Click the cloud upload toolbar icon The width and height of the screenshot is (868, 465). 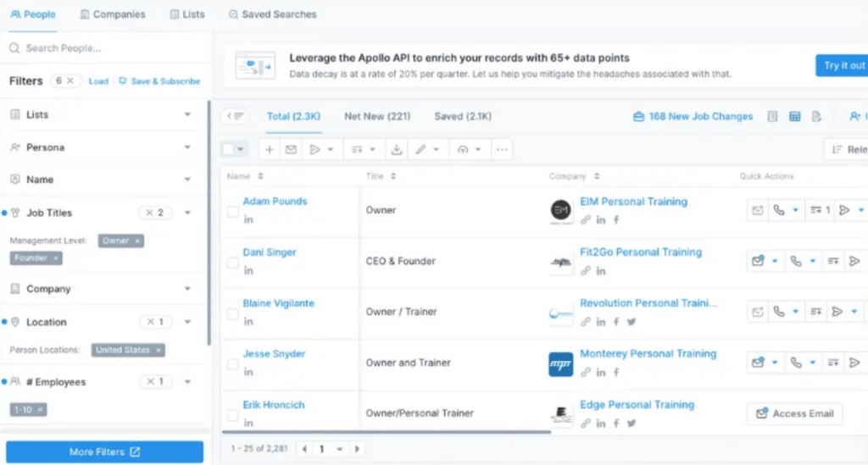pos(463,149)
